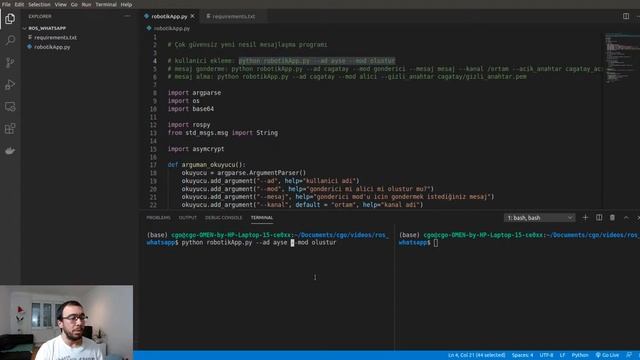Click Go Live in status bar
This screenshot has height=360, width=640.
coord(607,355)
